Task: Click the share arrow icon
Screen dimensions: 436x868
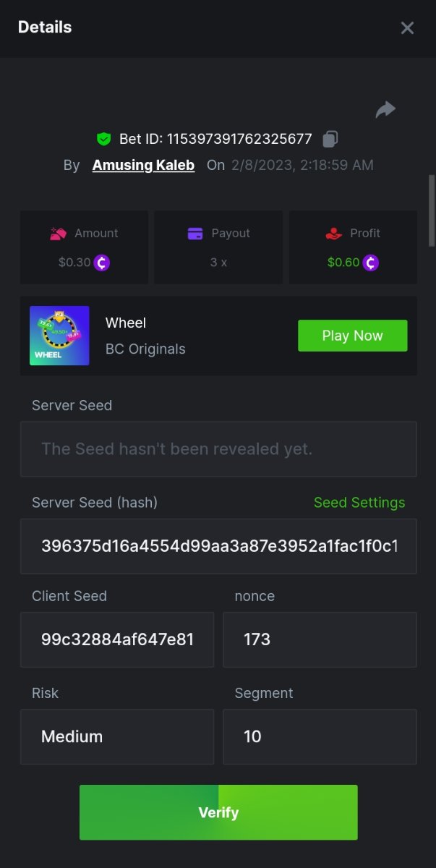Action: click(x=385, y=109)
